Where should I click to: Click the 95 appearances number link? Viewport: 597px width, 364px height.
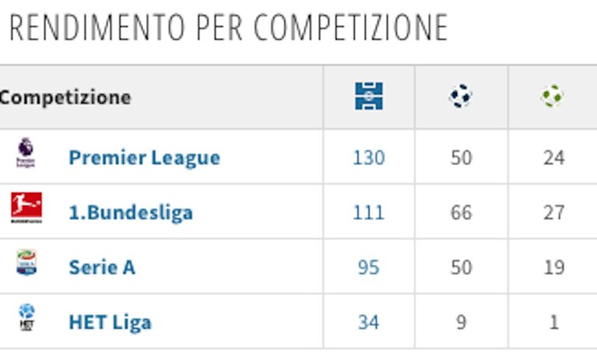(369, 268)
